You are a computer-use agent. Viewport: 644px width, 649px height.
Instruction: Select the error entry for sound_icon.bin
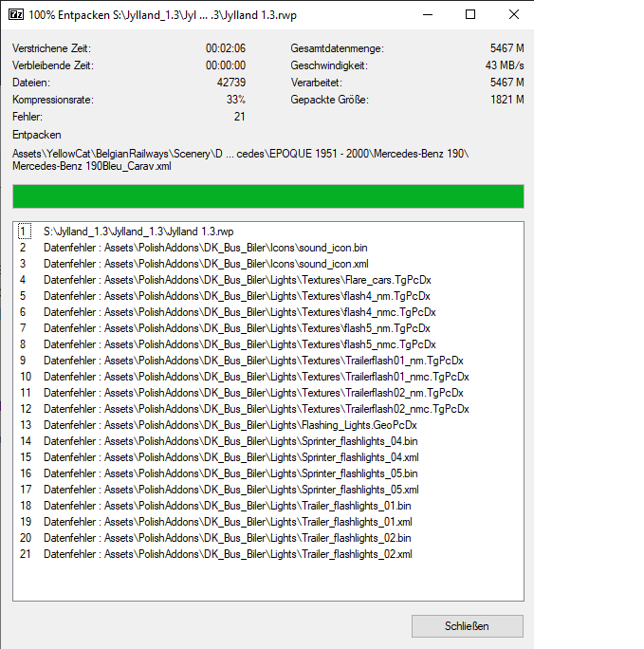pyautogui.click(x=206, y=248)
